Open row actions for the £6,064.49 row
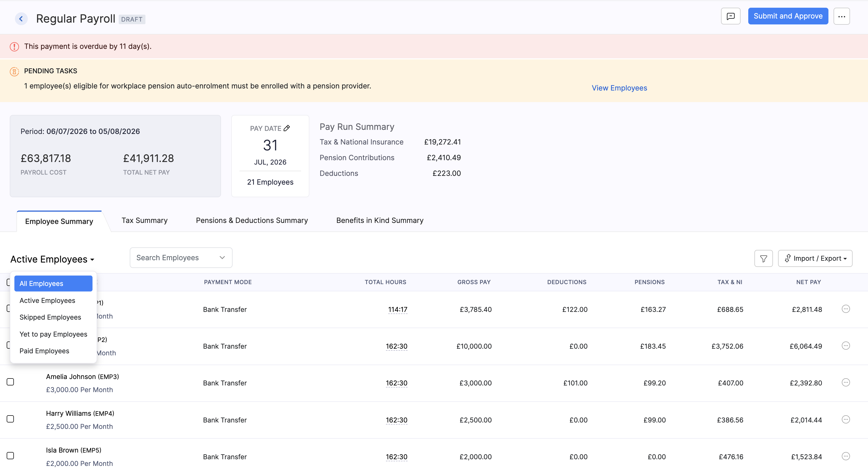Viewport: 868px width, 469px height. pyautogui.click(x=846, y=346)
